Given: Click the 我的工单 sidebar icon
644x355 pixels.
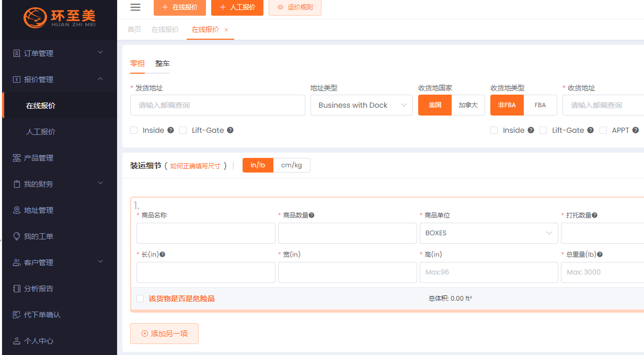Looking at the screenshot, I should (17, 236).
